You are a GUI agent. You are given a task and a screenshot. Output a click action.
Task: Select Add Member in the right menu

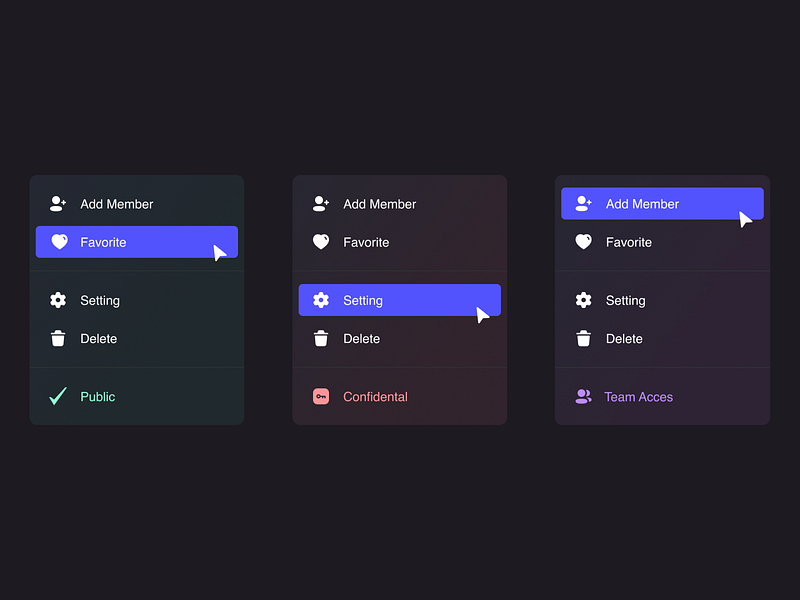[x=662, y=204]
